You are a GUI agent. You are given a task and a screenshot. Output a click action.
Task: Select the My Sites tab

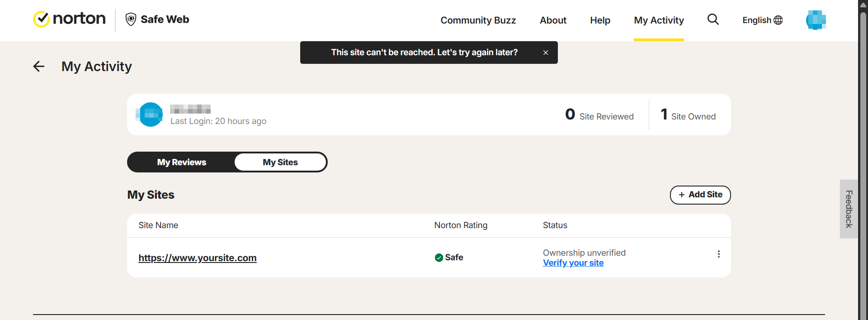(x=280, y=162)
